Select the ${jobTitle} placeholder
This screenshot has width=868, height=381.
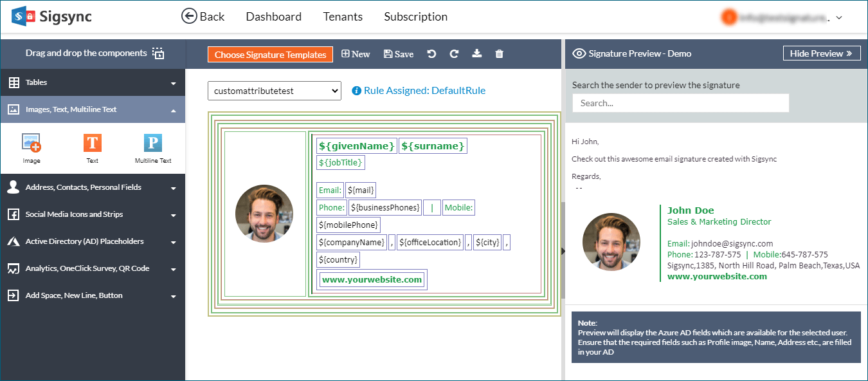341,163
